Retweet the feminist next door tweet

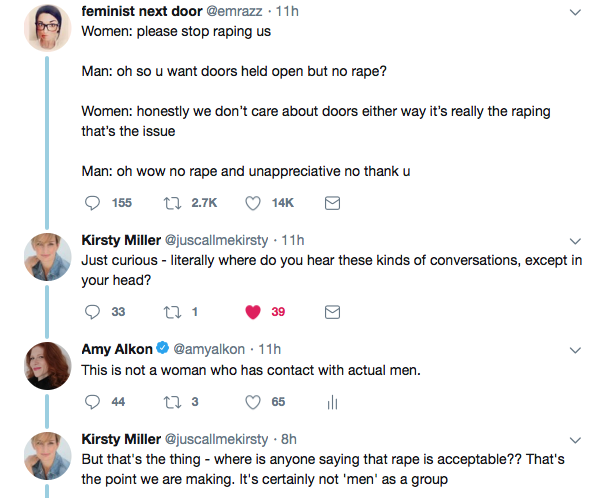pyautogui.click(x=171, y=203)
